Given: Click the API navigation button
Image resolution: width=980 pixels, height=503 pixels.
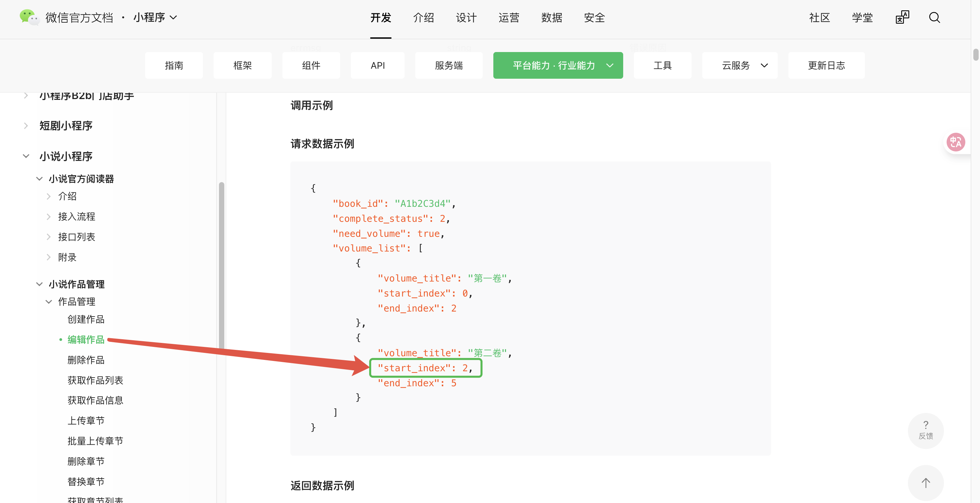Looking at the screenshot, I should (378, 65).
